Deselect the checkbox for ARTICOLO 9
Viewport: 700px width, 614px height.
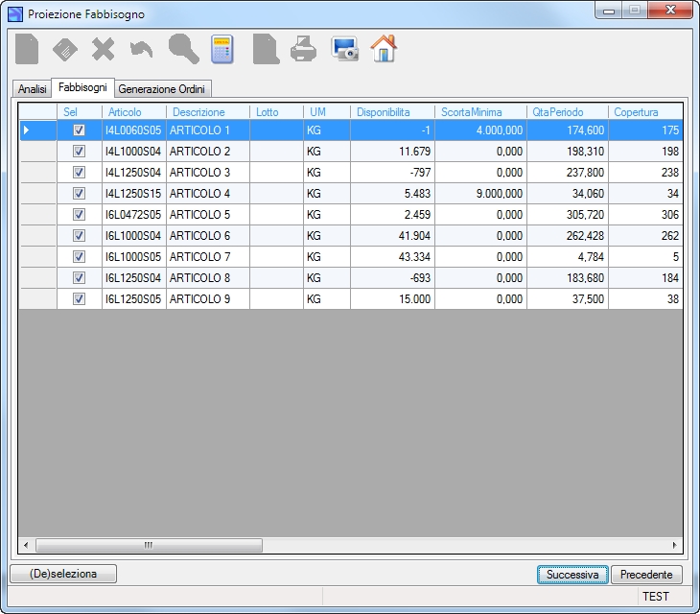pyautogui.click(x=79, y=298)
